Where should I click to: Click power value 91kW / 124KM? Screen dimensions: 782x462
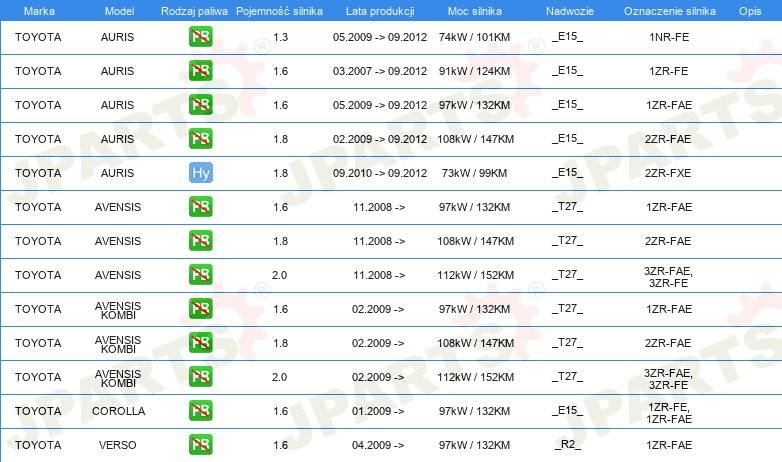coord(474,71)
